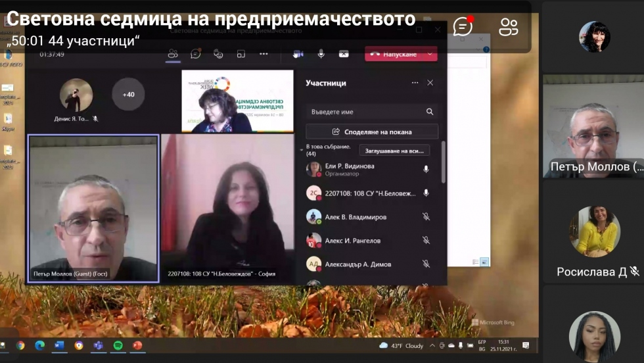This screenshot has height=363, width=644.
Task: Click muted mic icon beside Денис Я. То...
Action: 95,119
